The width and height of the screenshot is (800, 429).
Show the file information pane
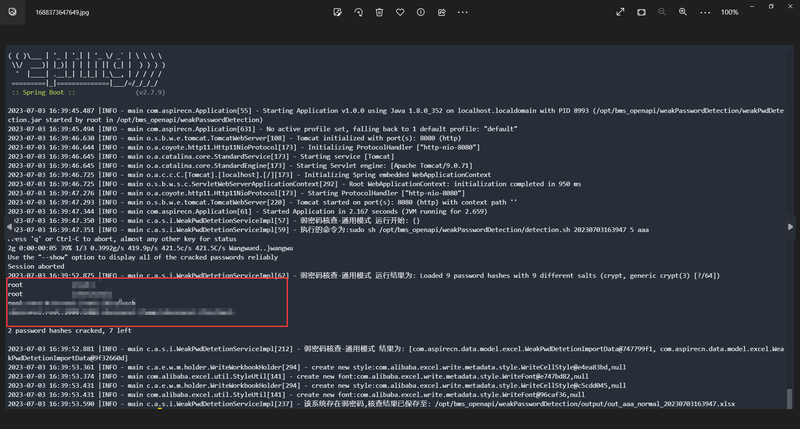pos(420,12)
